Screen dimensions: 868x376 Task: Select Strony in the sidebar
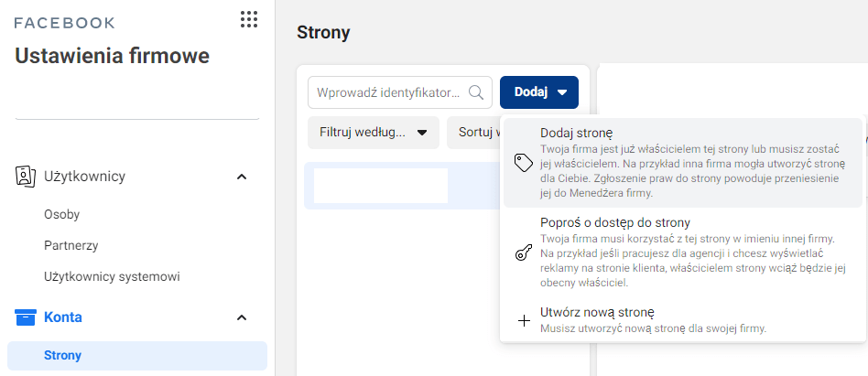[x=62, y=356]
